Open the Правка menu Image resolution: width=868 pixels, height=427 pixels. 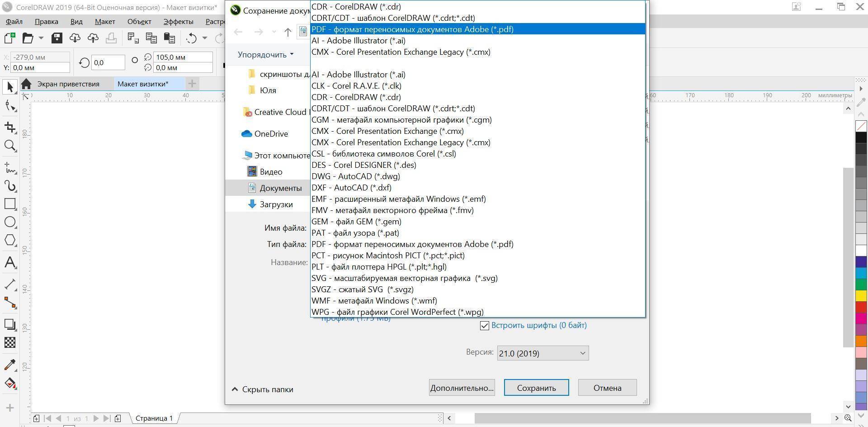pyautogui.click(x=46, y=21)
